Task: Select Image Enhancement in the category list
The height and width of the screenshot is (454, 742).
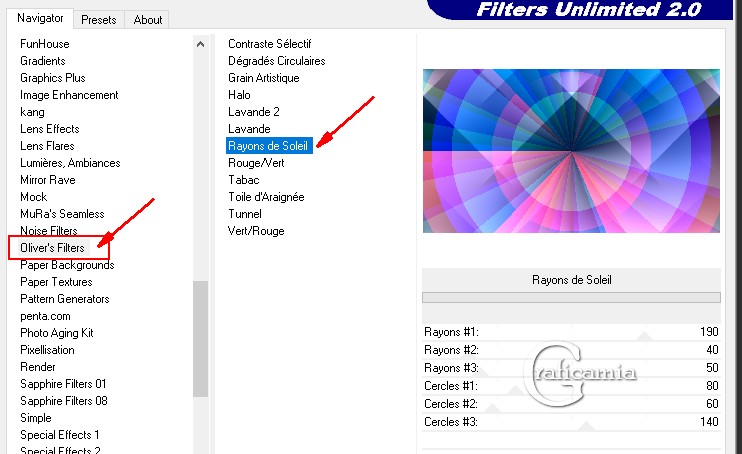Action: pos(69,95)
